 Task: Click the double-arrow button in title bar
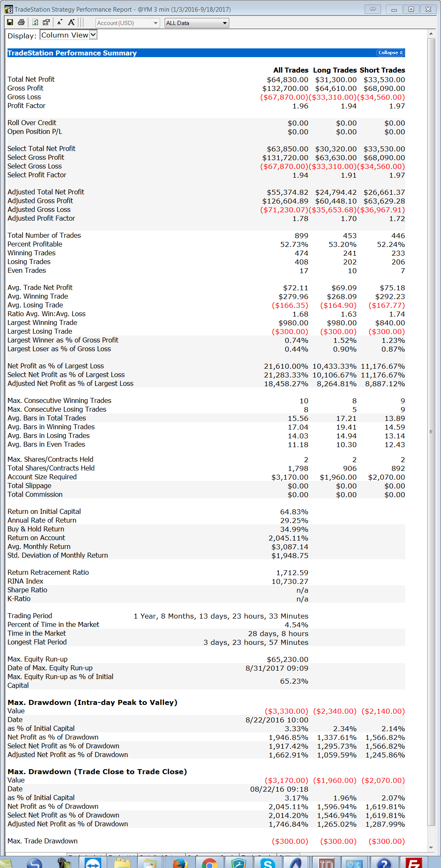(373, 9)
